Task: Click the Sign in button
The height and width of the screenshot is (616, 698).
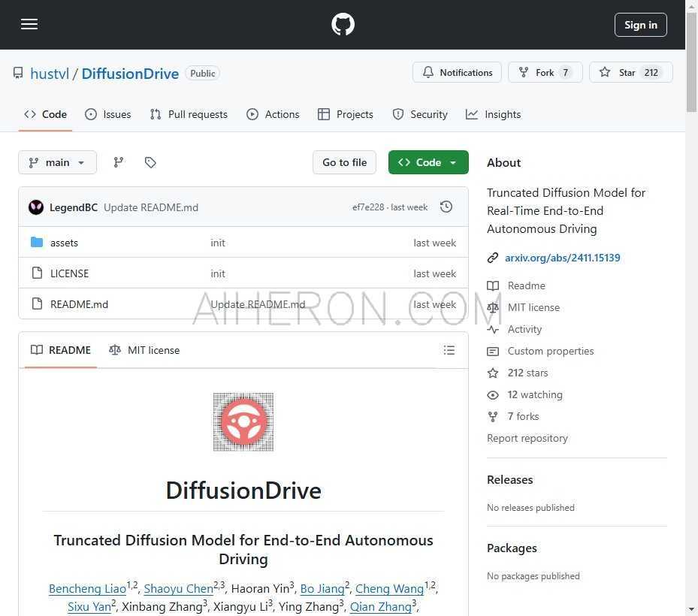Action: 641,25
